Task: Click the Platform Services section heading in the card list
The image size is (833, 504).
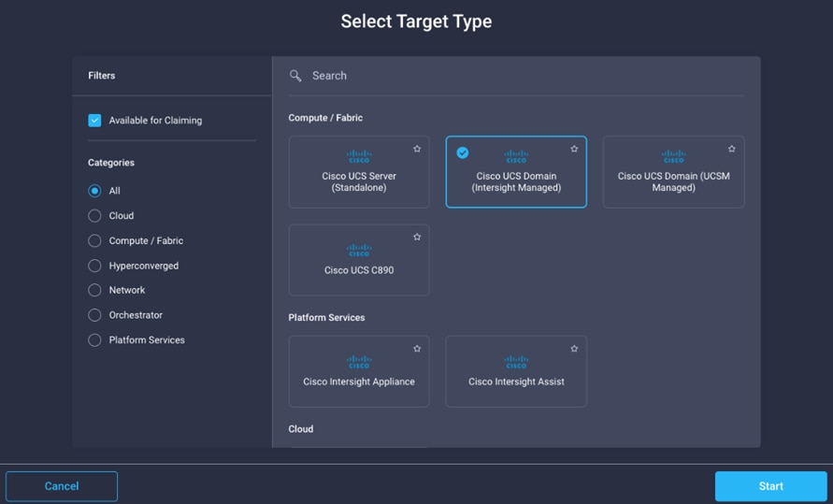Action: tap(326, 318)
